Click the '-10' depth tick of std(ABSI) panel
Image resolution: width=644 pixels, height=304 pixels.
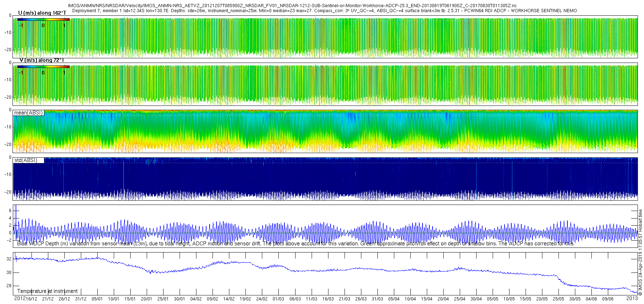8,175
